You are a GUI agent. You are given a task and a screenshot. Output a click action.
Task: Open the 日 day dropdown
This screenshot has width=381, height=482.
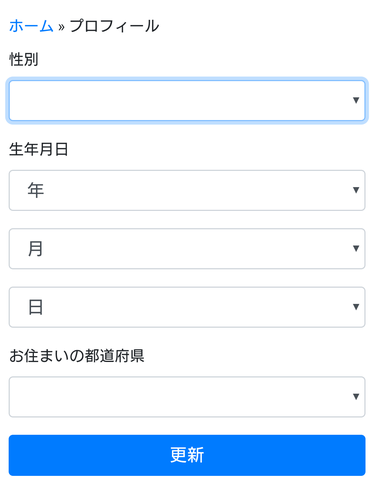(x=187, y=307)
